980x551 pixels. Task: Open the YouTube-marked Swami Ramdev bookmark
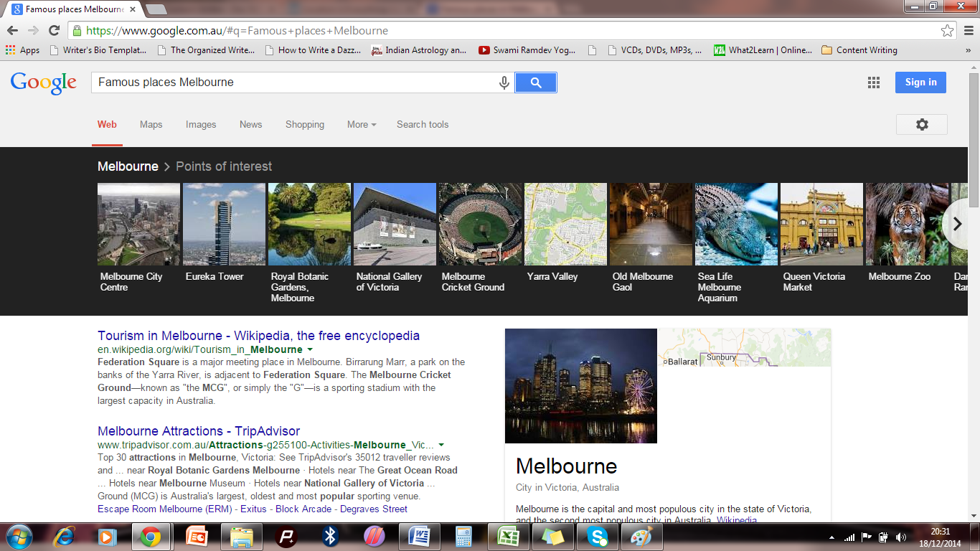[x=527, y=50]
